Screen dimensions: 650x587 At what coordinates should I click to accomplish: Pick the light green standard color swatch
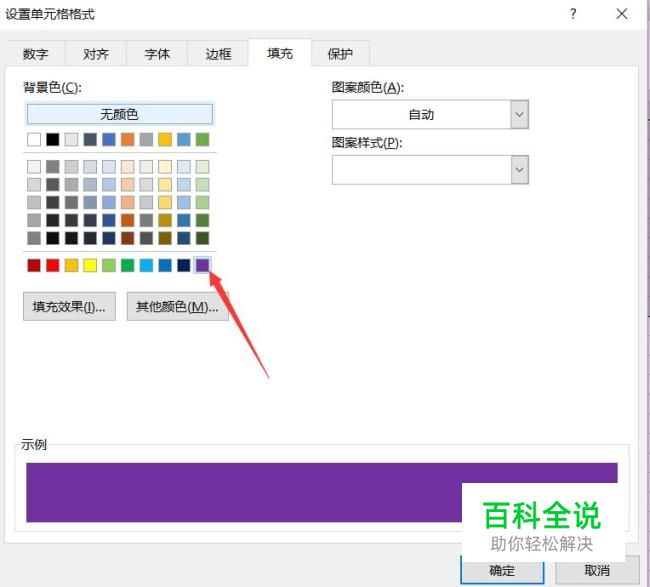pyautogui.click(x=109, y=265)
